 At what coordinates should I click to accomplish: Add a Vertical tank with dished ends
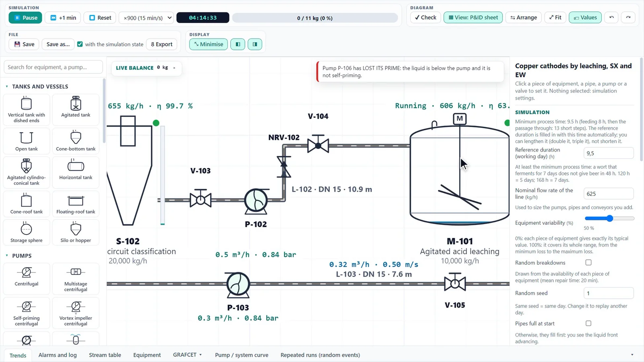click(x=27, y=109)
